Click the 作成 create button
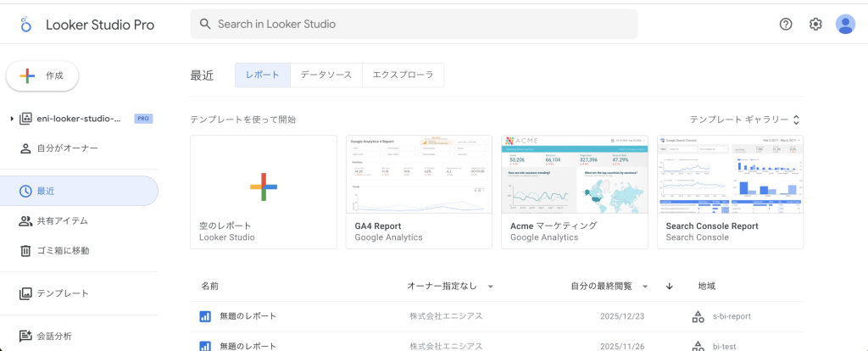The width and height of the screenshot is (868, 351). [x=42, y=76]
